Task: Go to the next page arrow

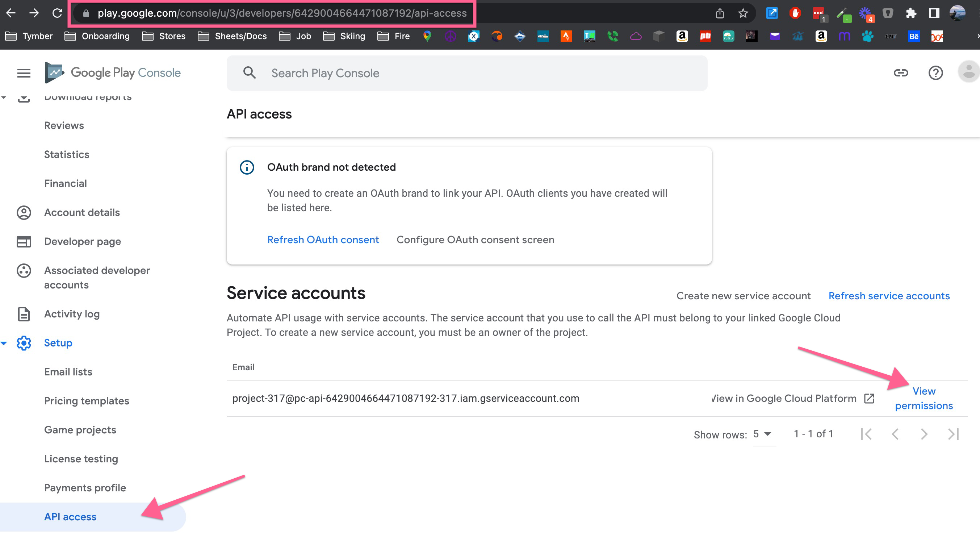Action: [x=924, y=434]
